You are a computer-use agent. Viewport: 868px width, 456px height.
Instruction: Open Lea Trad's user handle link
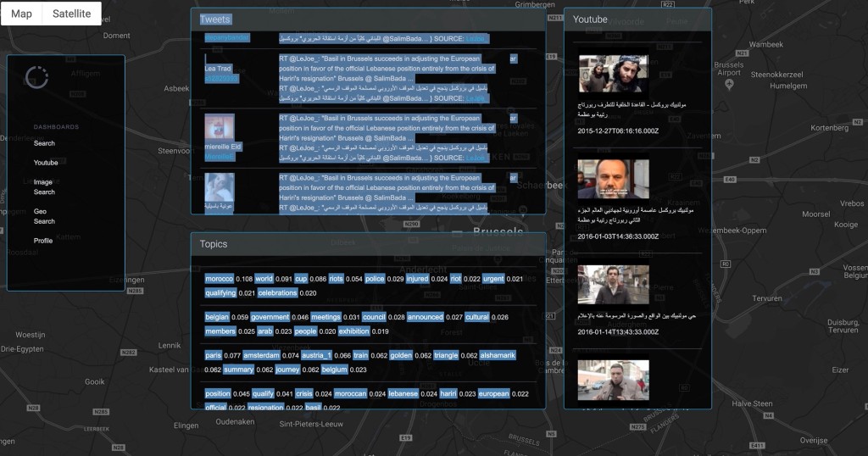221,79
